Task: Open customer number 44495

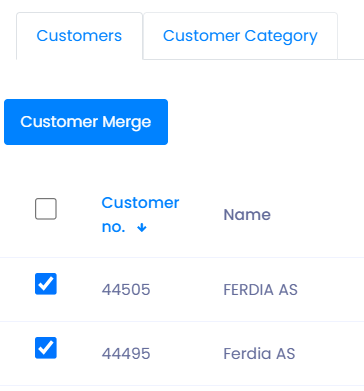Action: (126, 353)
